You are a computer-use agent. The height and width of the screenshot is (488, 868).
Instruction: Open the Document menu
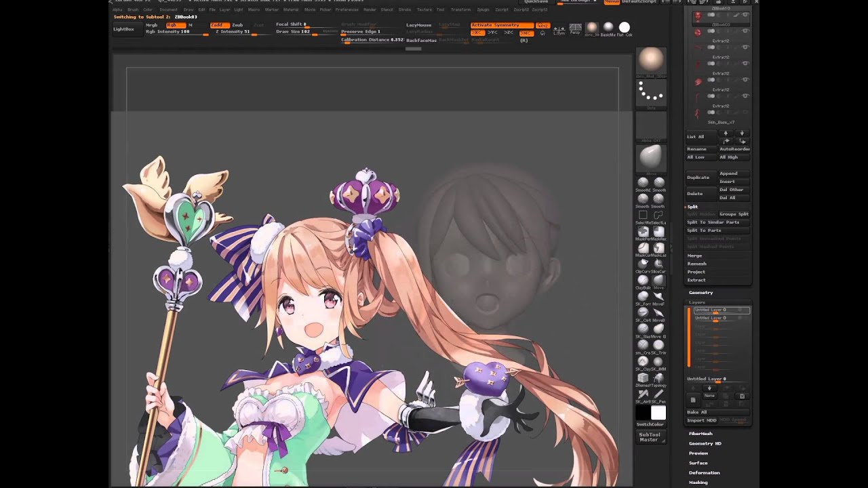pos(168,9)
